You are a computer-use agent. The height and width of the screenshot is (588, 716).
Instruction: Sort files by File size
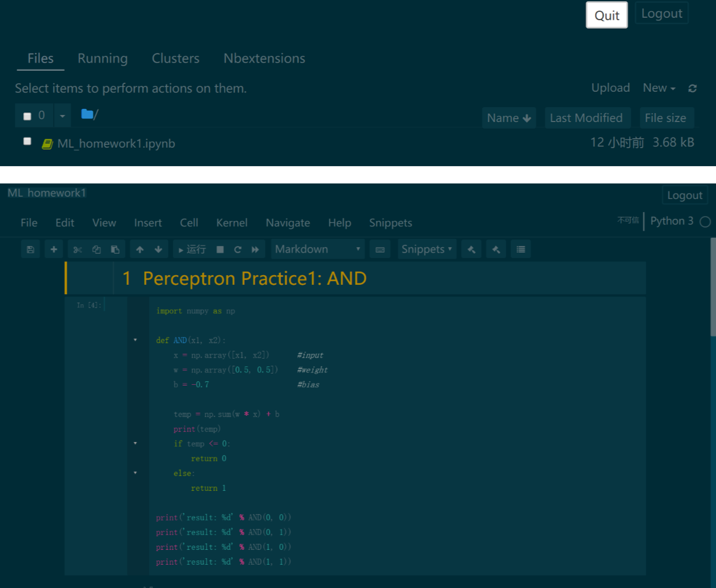[665, 118]
